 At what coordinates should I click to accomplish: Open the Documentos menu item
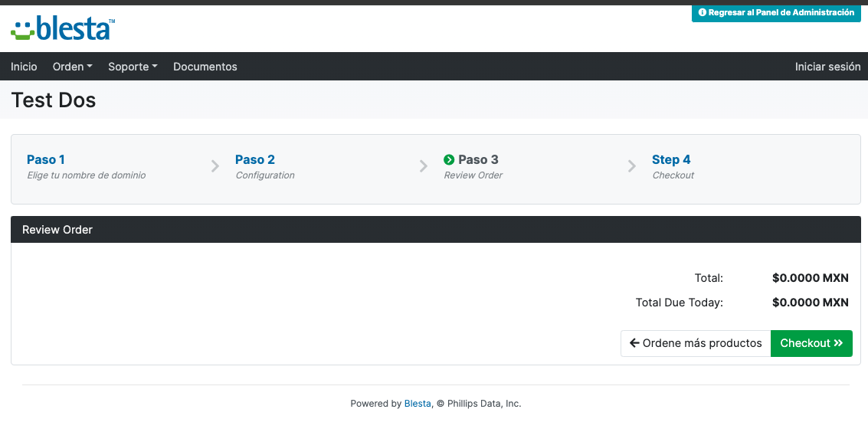[205, 67]
